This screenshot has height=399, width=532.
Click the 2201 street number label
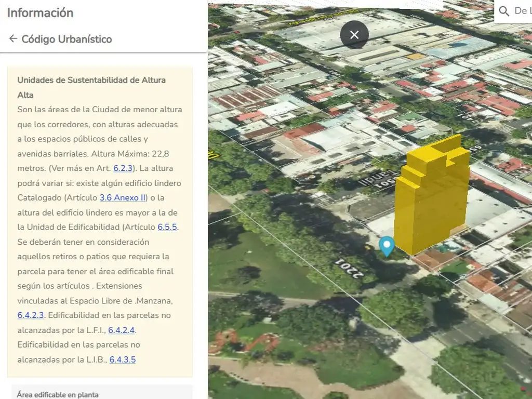pos(349,269)
